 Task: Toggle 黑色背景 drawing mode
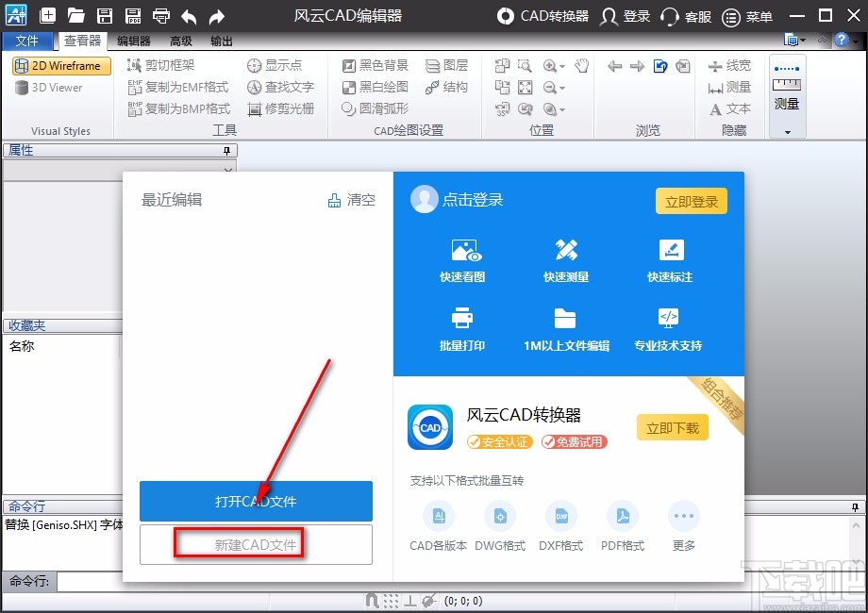374,64
